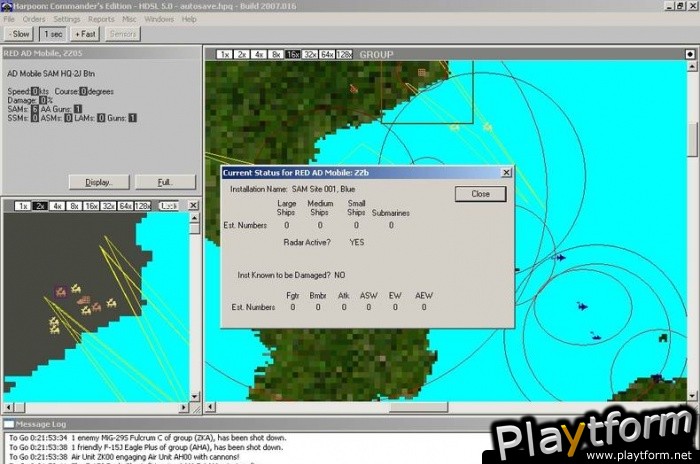Click the center dot icon on main map header
This screenshot has width=700, height=464.
tap(690, 54)
